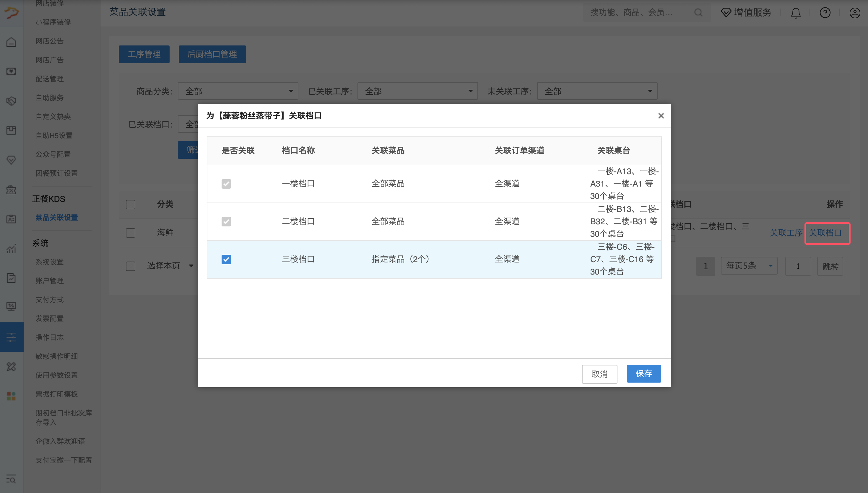The height and width of the screenshot is (493, 868).
Task: Uncheck the 三楼档口 association checkbox
Action: click(226, 259)
